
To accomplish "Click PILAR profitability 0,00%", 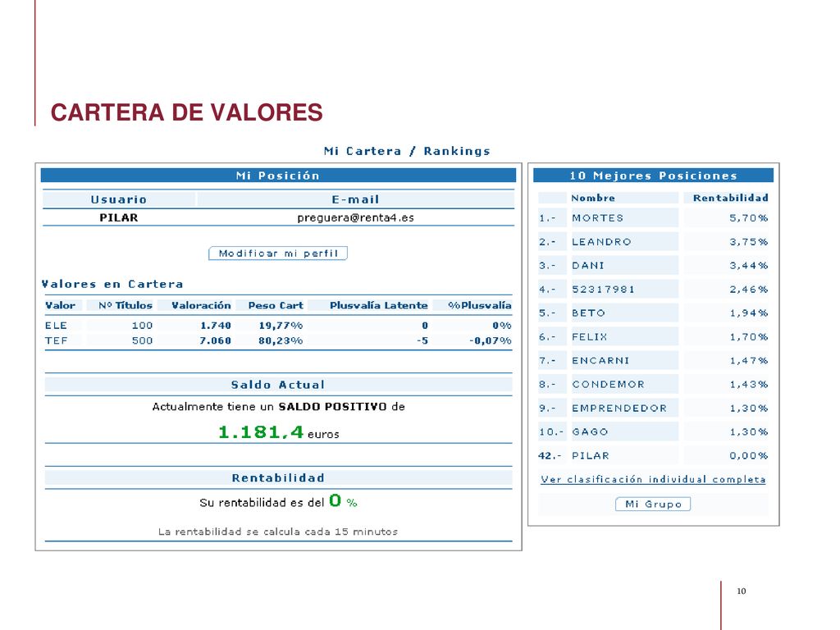I will click(748, 455).
